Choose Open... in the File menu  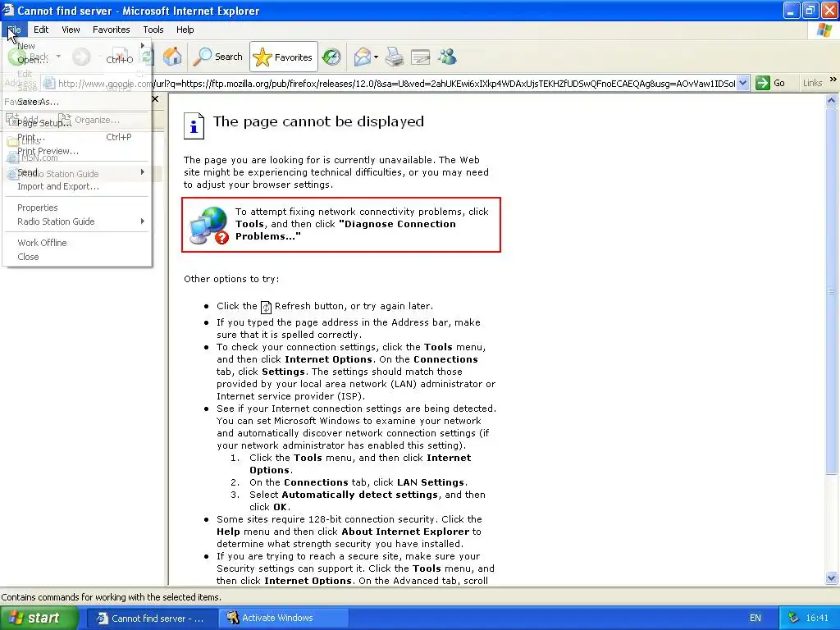pos(76,59)
